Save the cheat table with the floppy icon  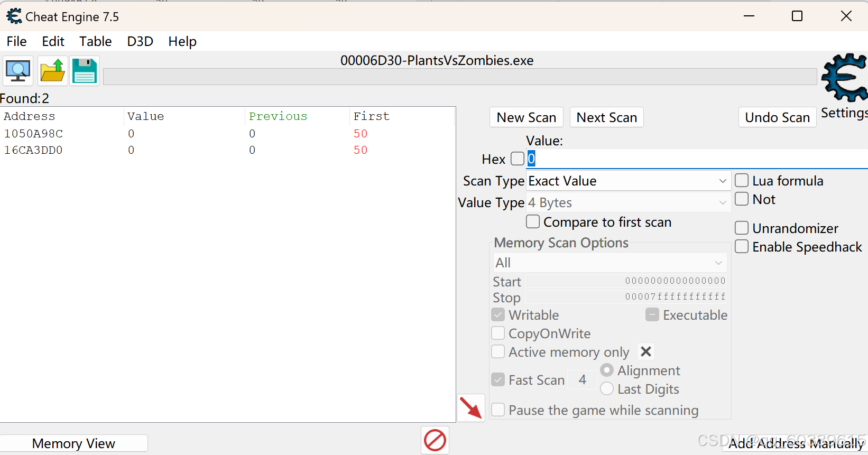85,71
